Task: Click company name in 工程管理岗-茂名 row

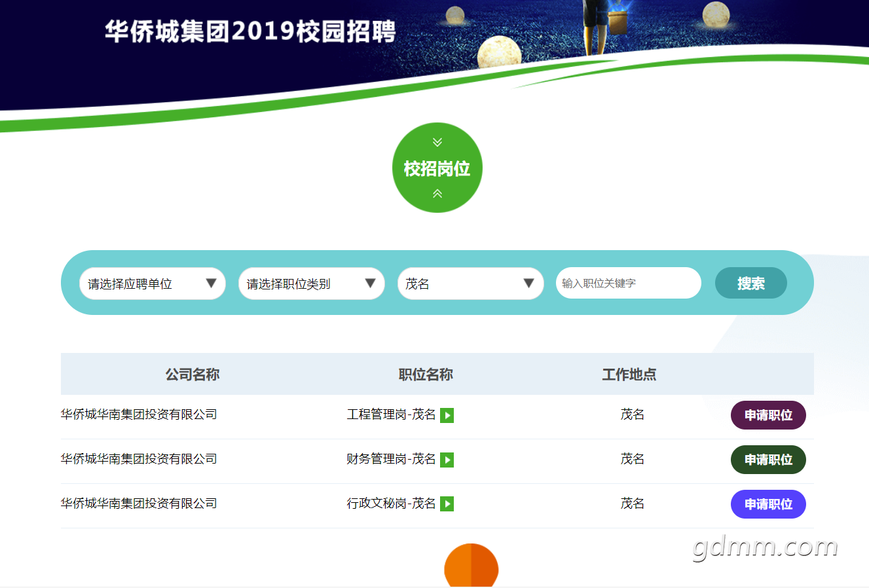Action: pos(139,414)
